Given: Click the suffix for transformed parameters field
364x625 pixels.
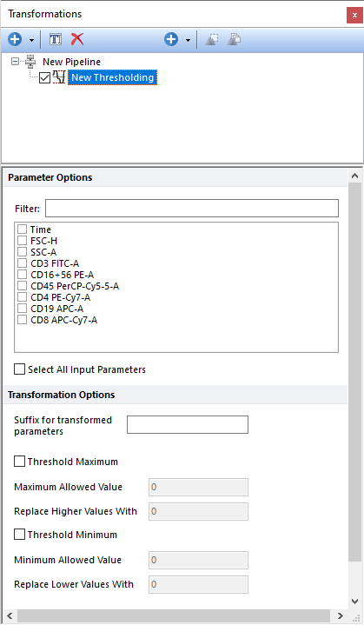Looking at the screenshot, I should [x=188, y=424].
